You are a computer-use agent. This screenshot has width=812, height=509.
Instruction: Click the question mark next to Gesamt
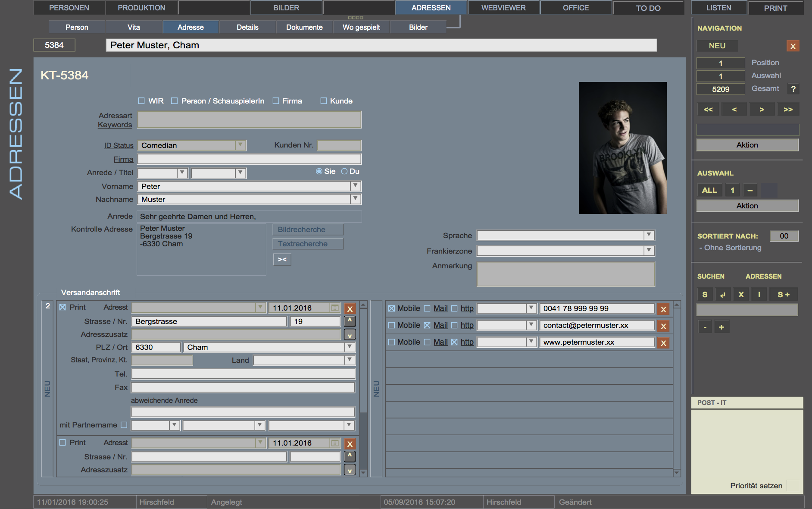tap(793, 89)
